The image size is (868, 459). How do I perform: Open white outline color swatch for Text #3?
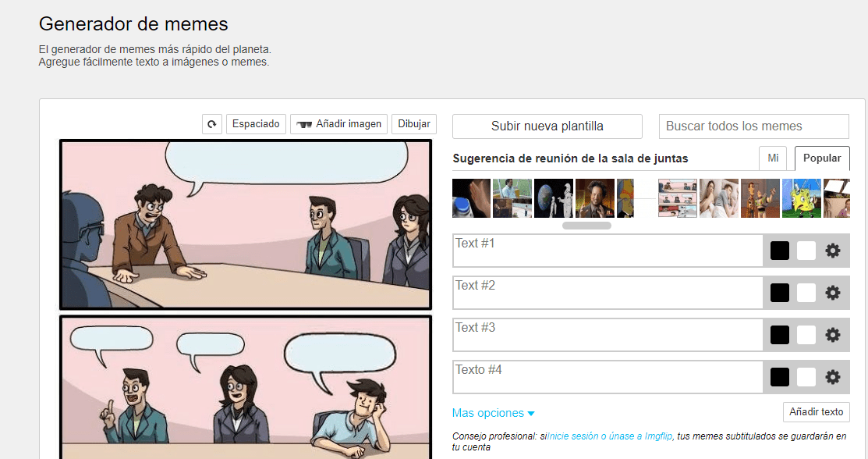pos(806,335)
